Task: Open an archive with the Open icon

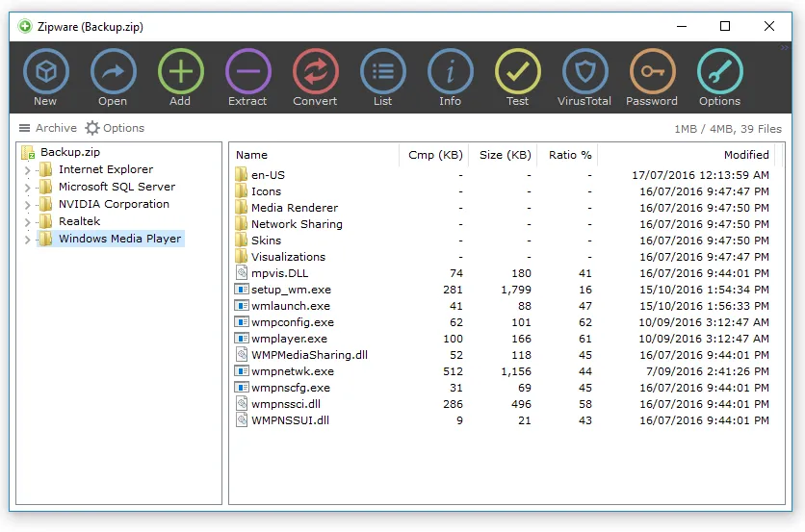Action: click(x=113, y=72)
